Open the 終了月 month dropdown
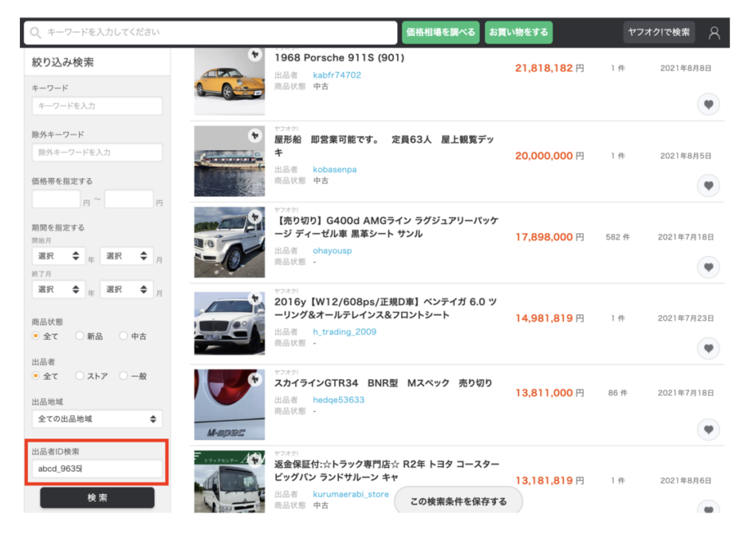The width and height of the screenshot is (756, 534). (x=126, y=290)
